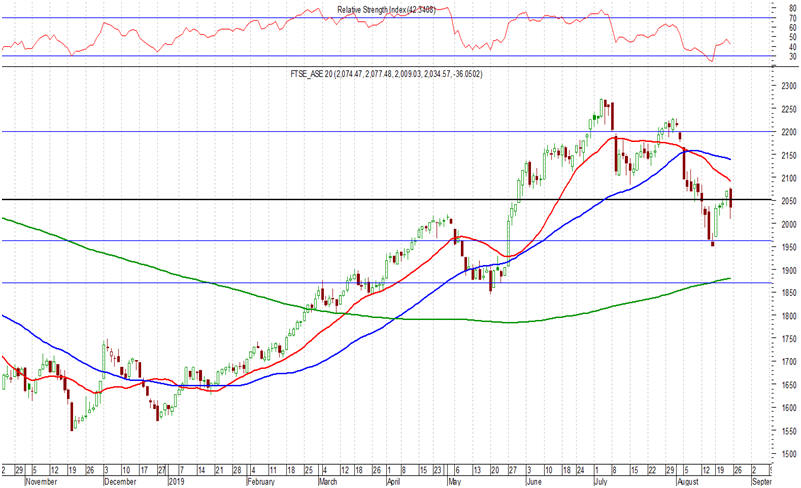This screenshot has height=488, width=801.
Task: Click the May month label
Action: pos(454,482)
